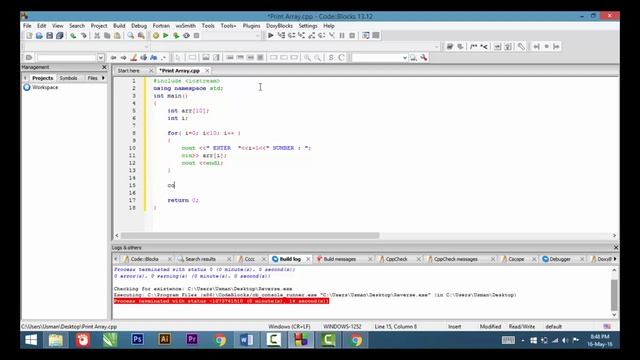
Task: Open Photoshop from the taskbar
Action: [138, 340]
